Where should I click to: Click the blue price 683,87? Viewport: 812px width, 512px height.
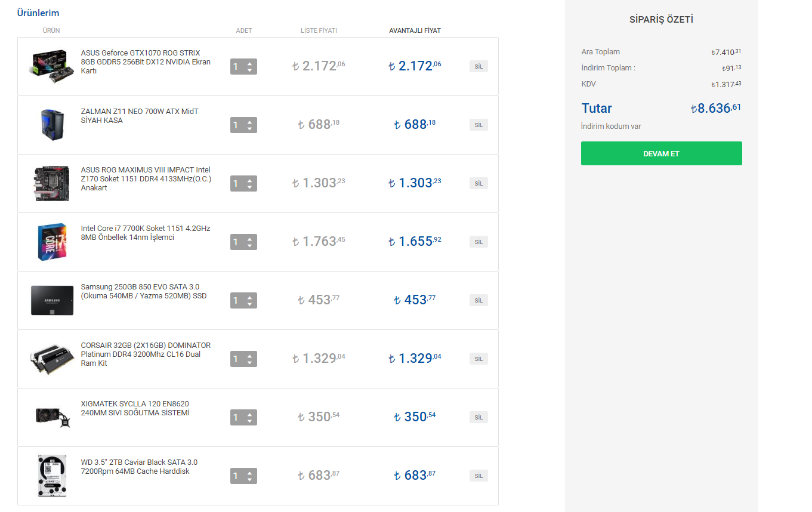tap(415, 475)
